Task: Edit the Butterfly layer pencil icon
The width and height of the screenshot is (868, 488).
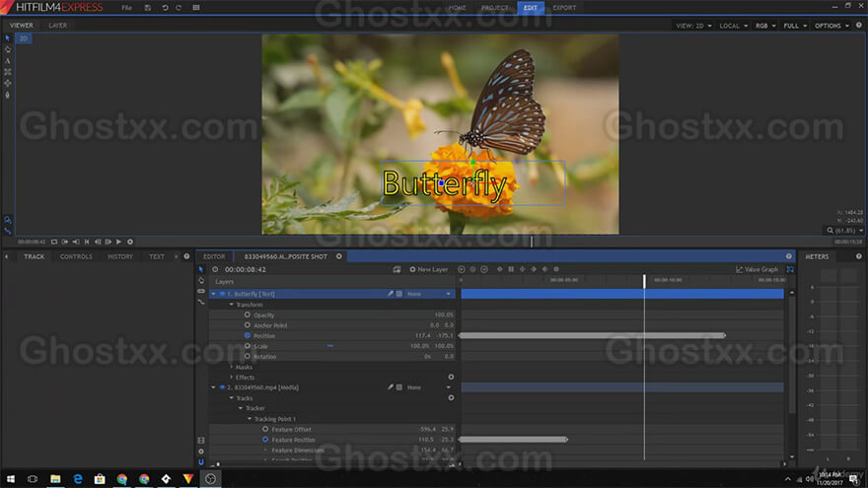Action: coord(391,294)
